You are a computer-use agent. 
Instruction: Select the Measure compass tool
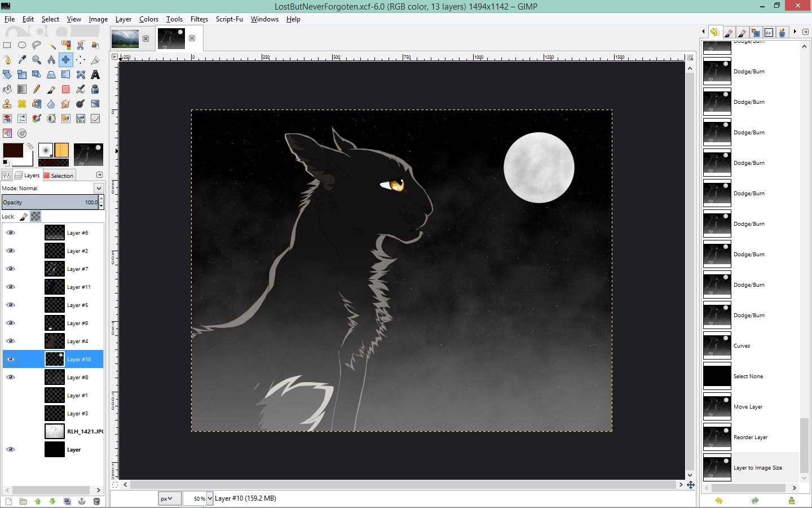tap(51, 60)
